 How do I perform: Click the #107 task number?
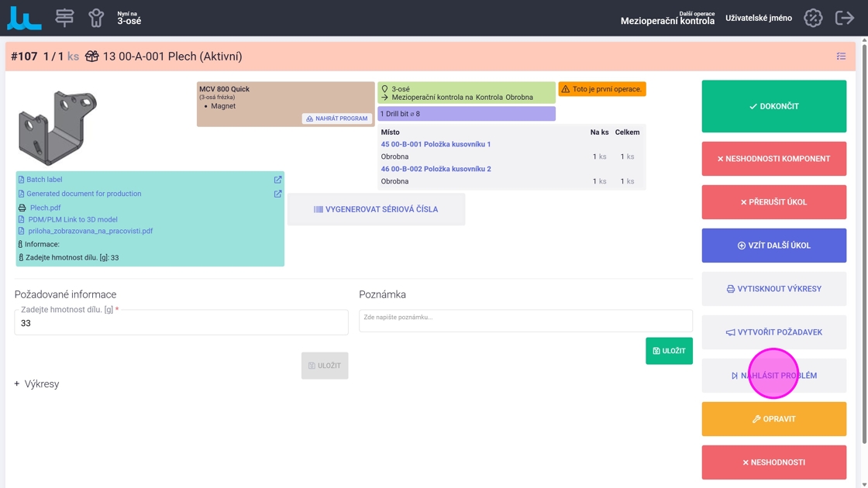click(x=24, y=57)
